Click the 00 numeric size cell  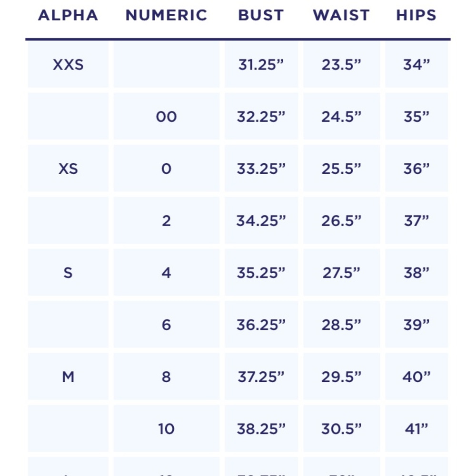click(x=166, y=117)
